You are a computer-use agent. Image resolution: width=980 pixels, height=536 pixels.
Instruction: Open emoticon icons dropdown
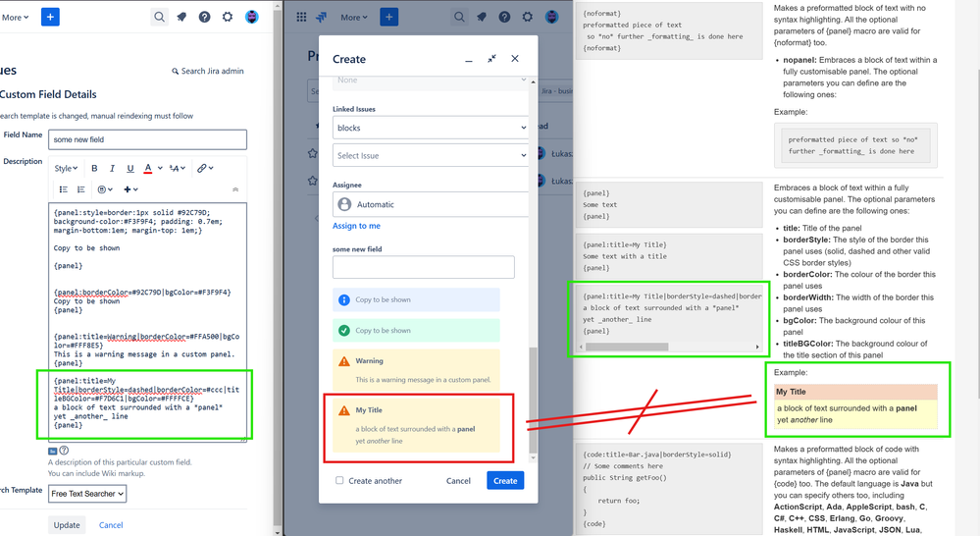pos(105,189)
